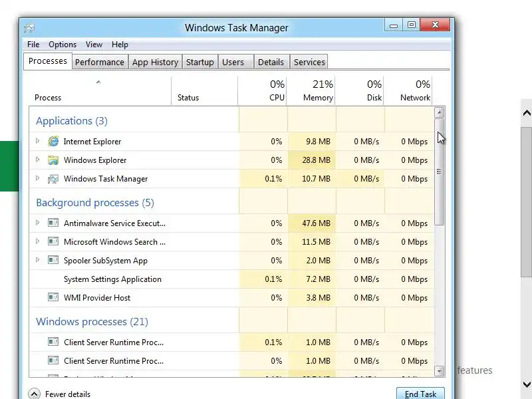Click the Background processes (5) group heading

coord(95,203)
